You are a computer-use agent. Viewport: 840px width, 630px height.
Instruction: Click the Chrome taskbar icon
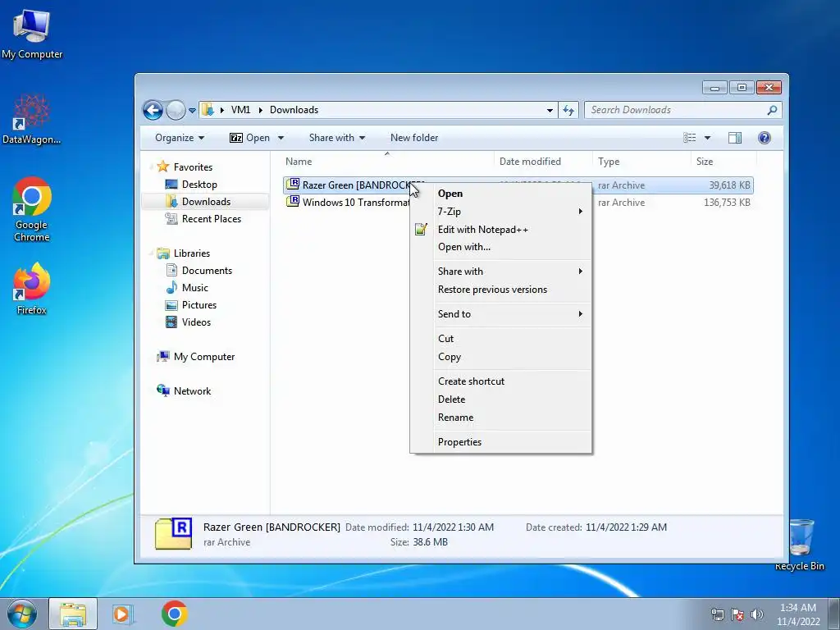pos(174,614)
